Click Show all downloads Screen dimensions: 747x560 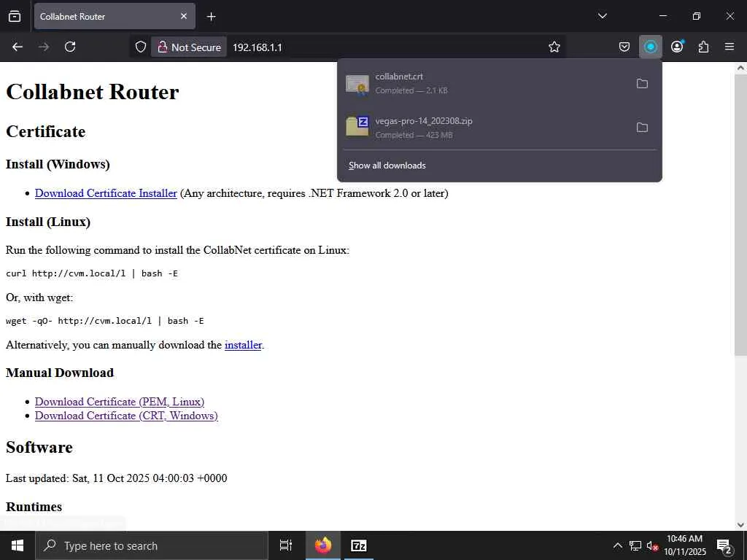pos(387,166)
